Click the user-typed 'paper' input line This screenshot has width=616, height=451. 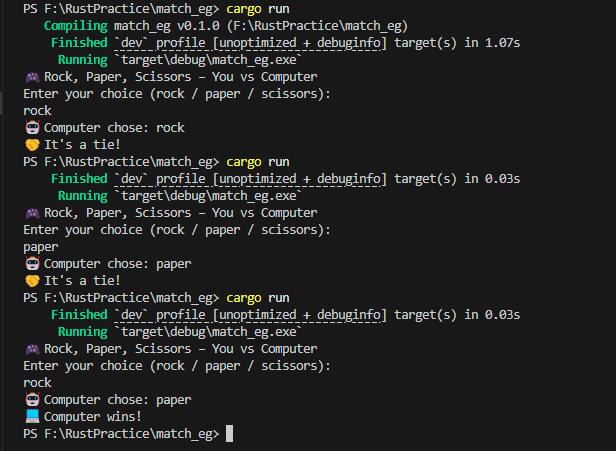(41, 247)
